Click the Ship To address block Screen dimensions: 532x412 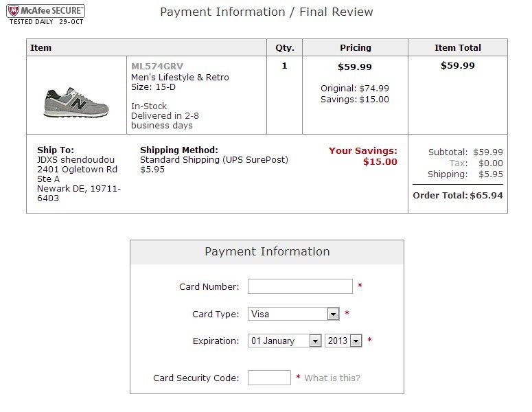[79, 174]
